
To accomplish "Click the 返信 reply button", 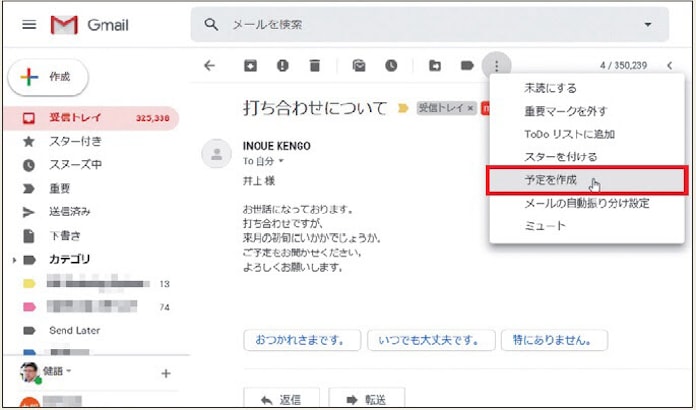I will 281,398.
